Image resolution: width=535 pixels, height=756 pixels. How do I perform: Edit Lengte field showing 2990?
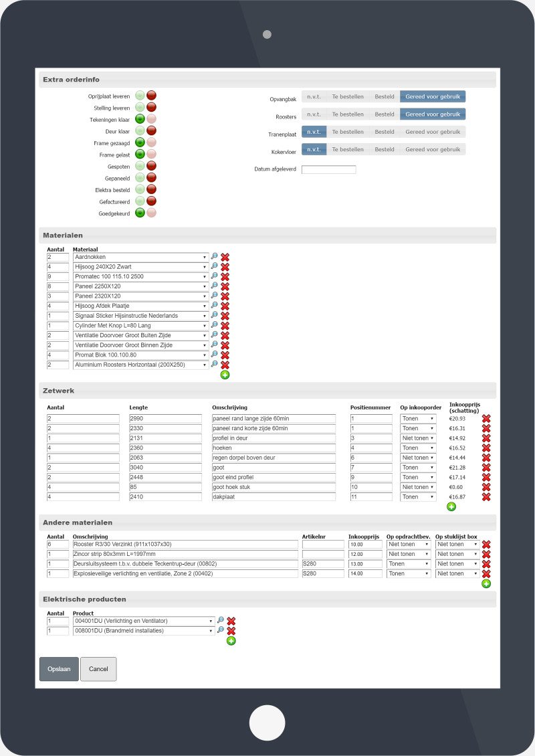[165, 419]
